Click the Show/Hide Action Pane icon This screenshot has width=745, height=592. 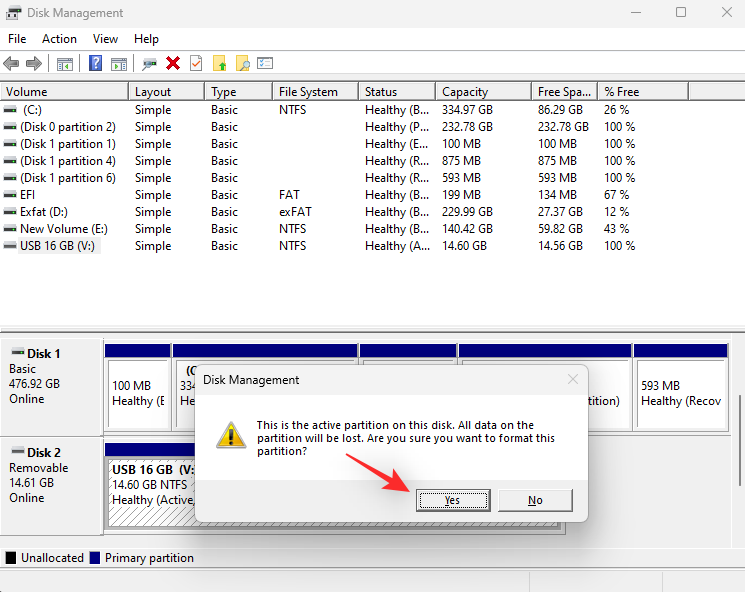point(119,64)
